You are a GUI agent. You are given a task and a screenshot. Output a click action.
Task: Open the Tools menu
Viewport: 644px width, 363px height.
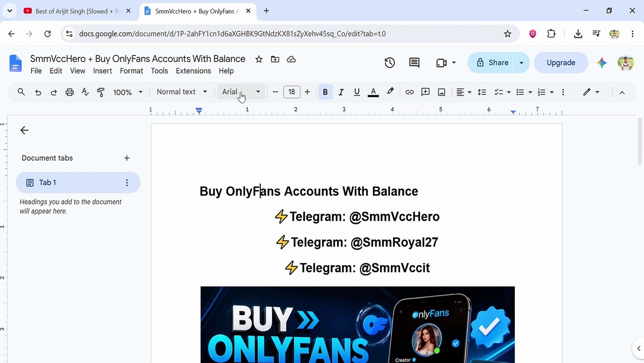pyautogui.click(x=159, y=71)
